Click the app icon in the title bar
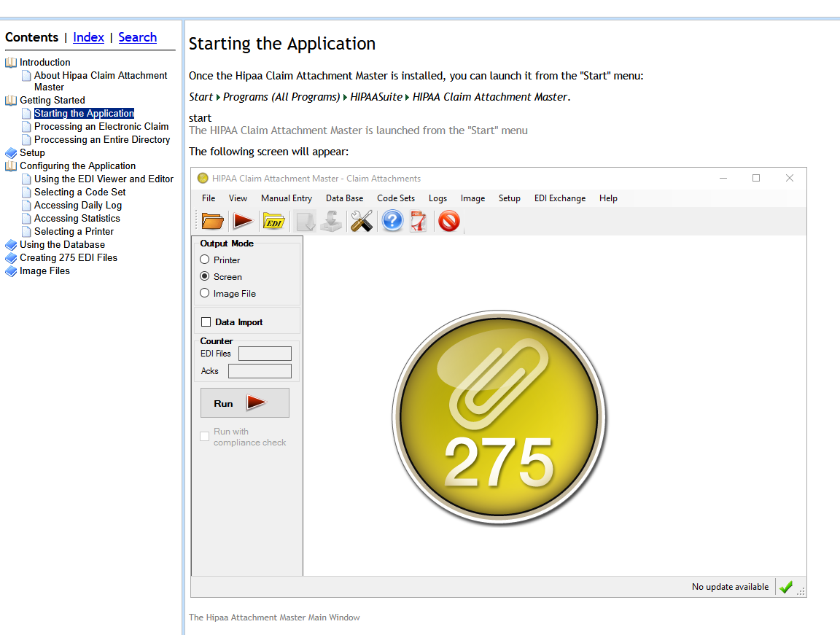840x635 pixels. pos(203,178)
